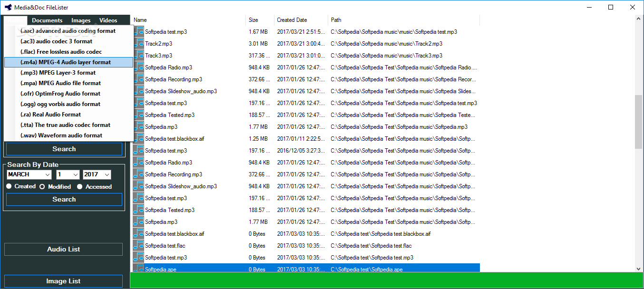
Task: Click Search button in Search By Date group
Action: click(x=64, y=199)
